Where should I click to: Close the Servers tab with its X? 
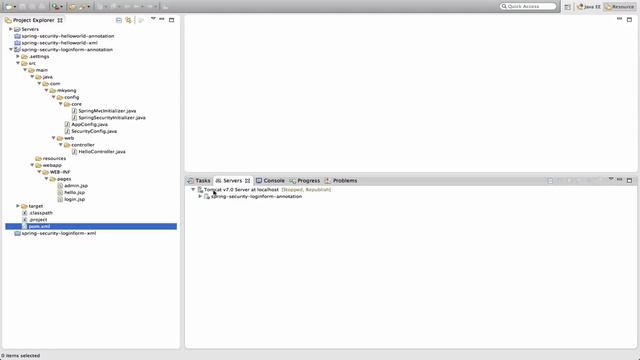247,180
